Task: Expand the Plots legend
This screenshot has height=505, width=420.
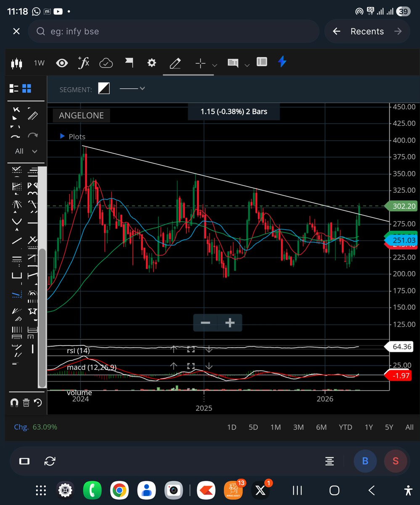Action: pos(73,136)
